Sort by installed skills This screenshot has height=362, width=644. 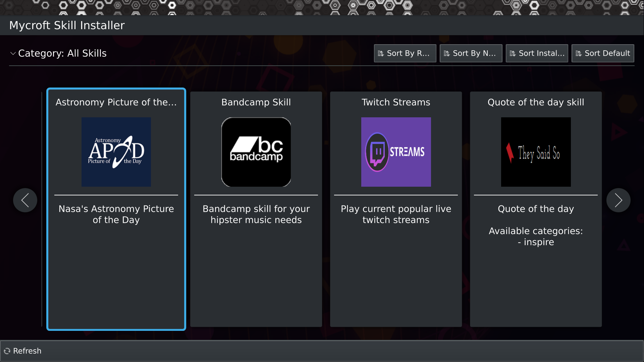(537, 53)
